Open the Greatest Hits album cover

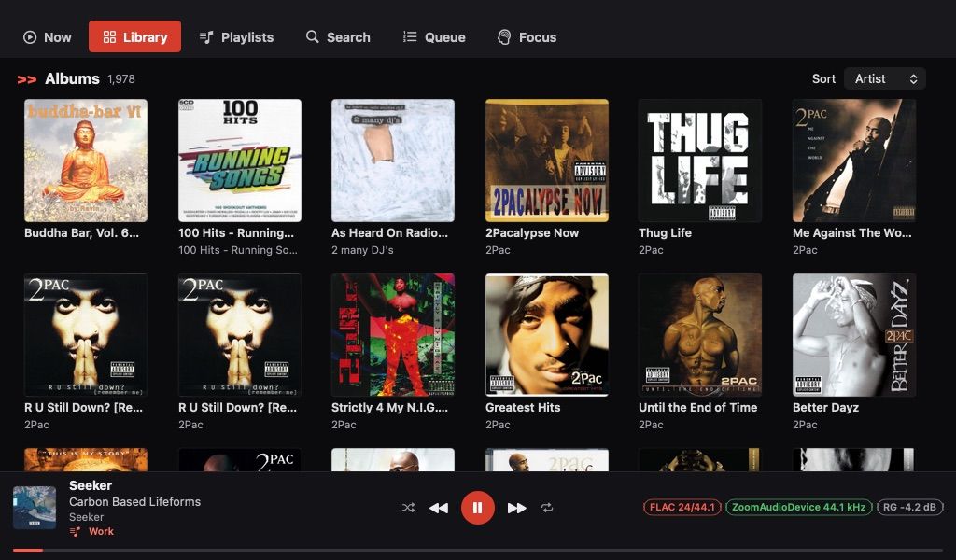(x=547, y=335)
